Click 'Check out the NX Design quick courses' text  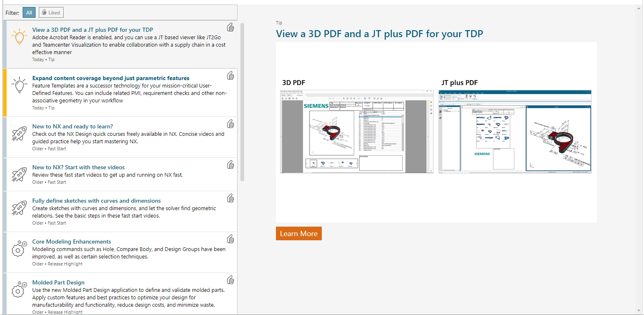tap(128, 137)
